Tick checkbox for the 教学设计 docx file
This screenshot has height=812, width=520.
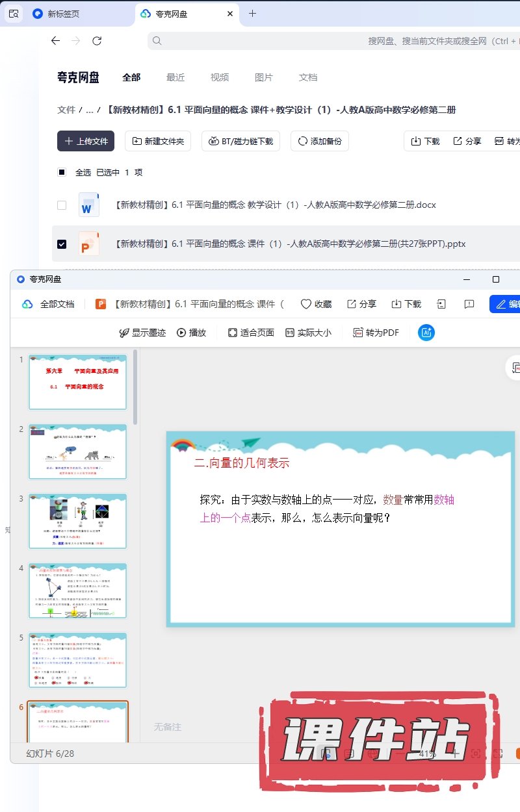point(62,205)
